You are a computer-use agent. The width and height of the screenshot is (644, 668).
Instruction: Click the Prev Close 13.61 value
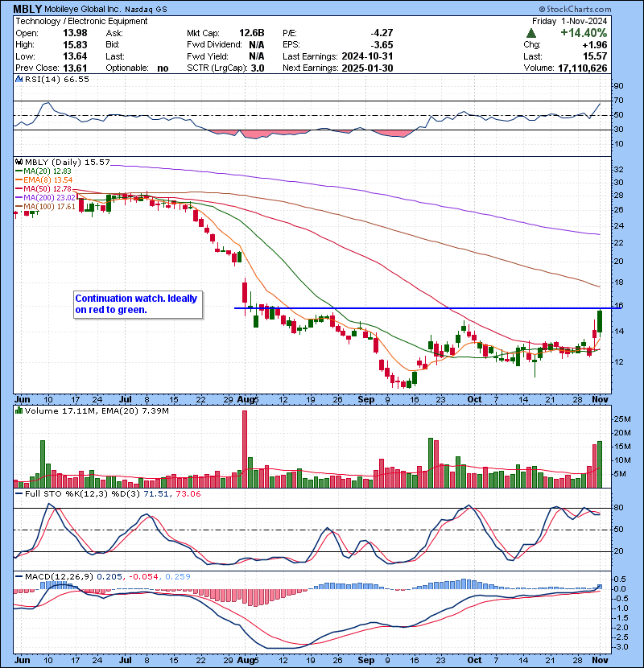pos(75,68)
